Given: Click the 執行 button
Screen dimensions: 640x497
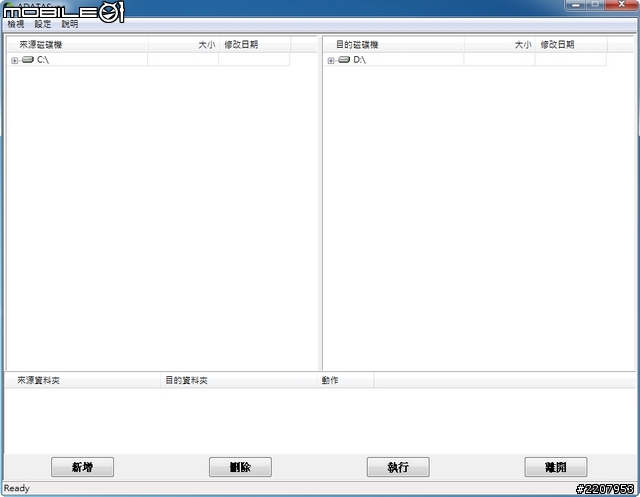Looking at the screenshot, I should coord(398,467).
